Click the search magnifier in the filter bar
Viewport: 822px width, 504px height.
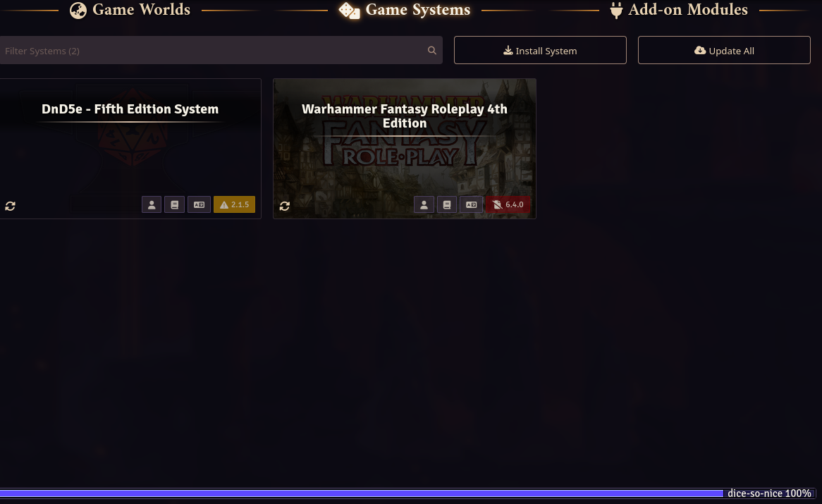pos(431,50)
